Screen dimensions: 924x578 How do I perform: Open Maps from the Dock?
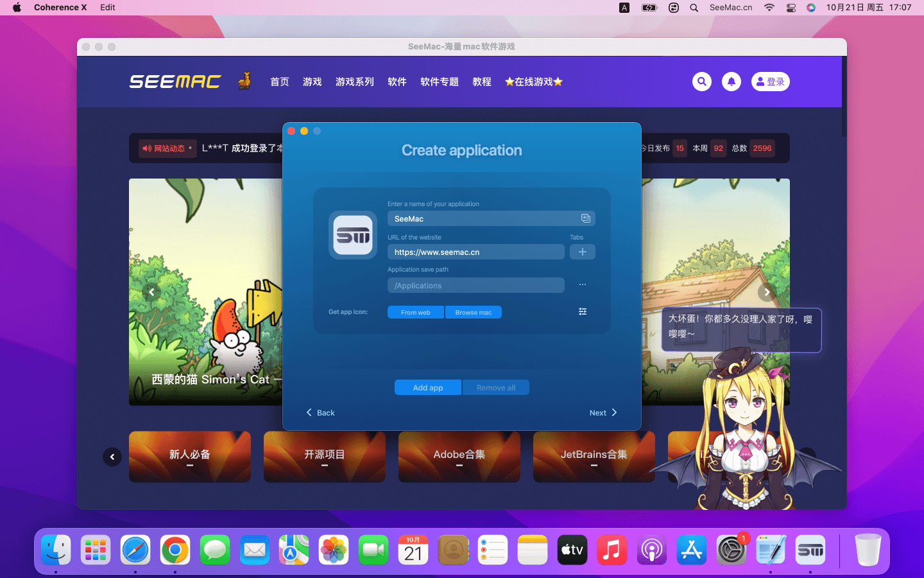click(295, 550)
